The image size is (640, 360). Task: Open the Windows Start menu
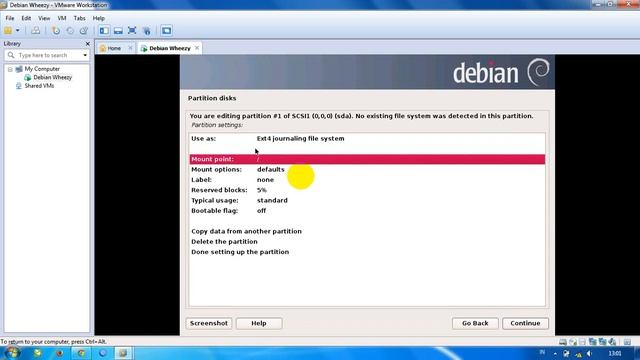[12, 353]
